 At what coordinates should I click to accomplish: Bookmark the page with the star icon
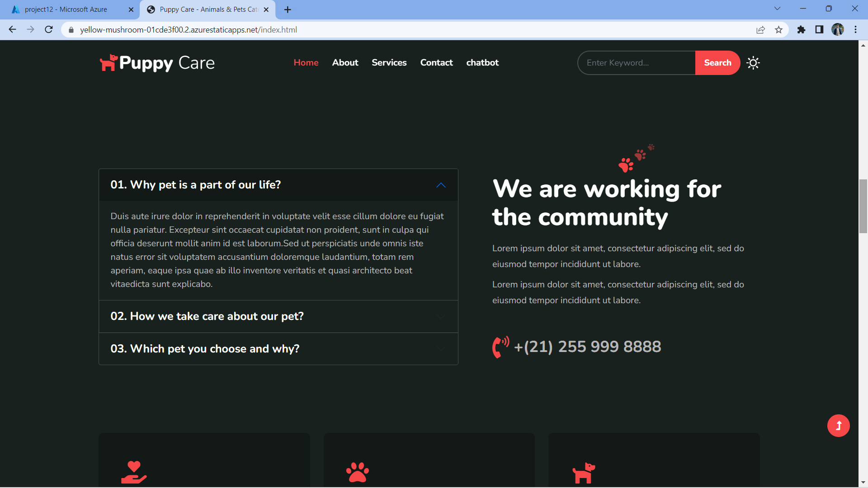coord(779,29)
